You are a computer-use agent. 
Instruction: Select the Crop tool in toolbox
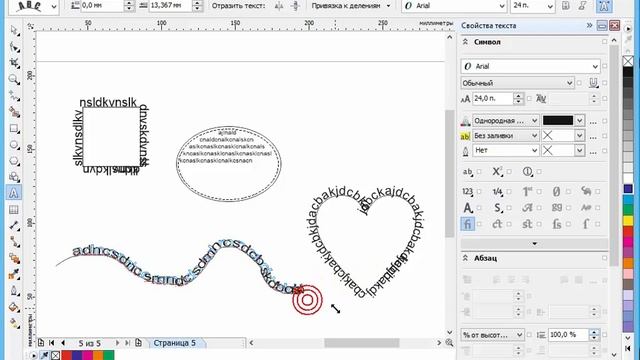(x=14, y=63)
